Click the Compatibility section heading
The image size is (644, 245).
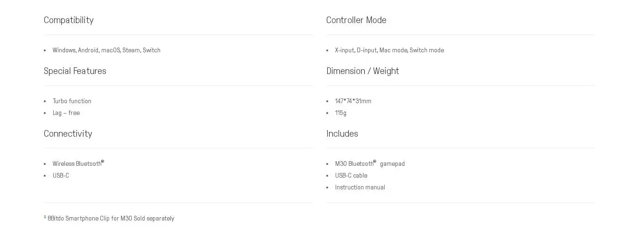69,20
